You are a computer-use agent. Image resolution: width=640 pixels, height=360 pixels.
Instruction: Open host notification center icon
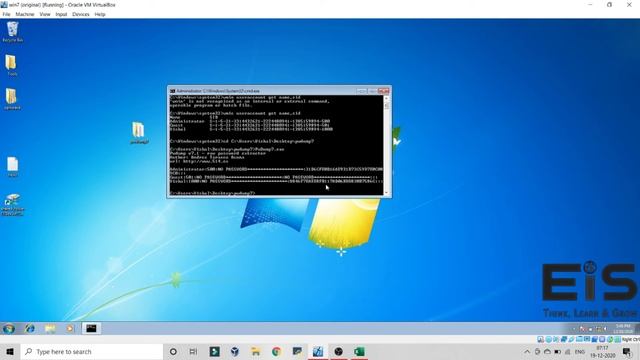[627, 351]
